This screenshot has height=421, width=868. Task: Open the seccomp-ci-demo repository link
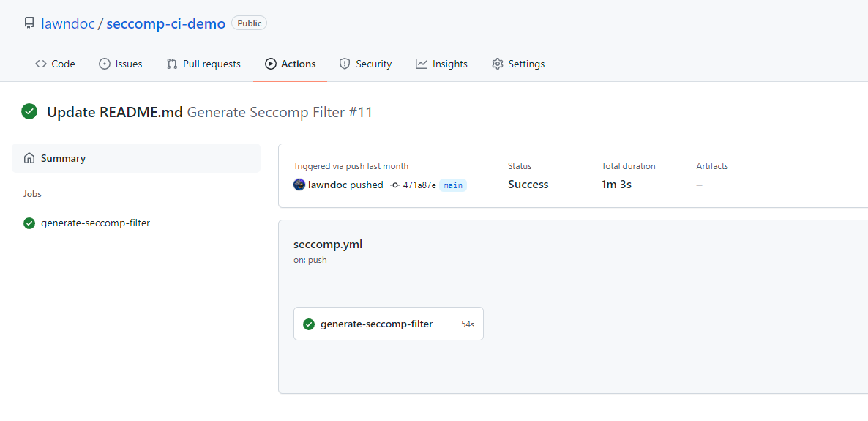[165, 23]
